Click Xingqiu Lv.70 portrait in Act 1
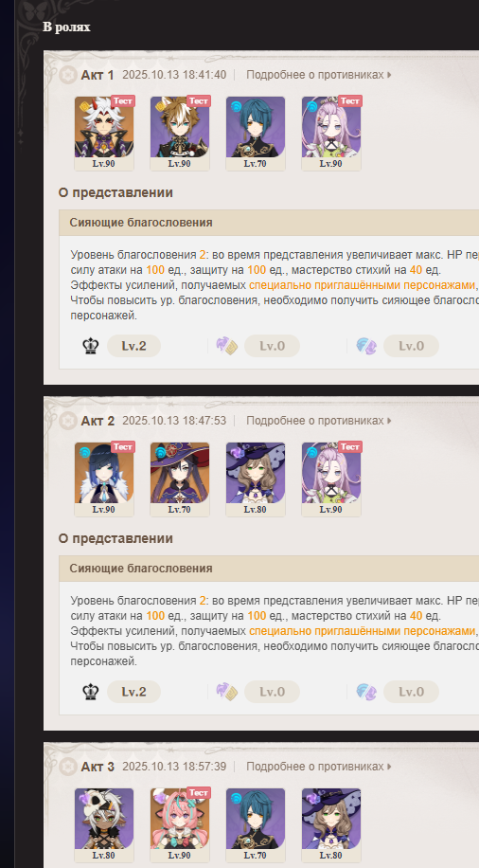479x868 pixels. pos(256,133)
